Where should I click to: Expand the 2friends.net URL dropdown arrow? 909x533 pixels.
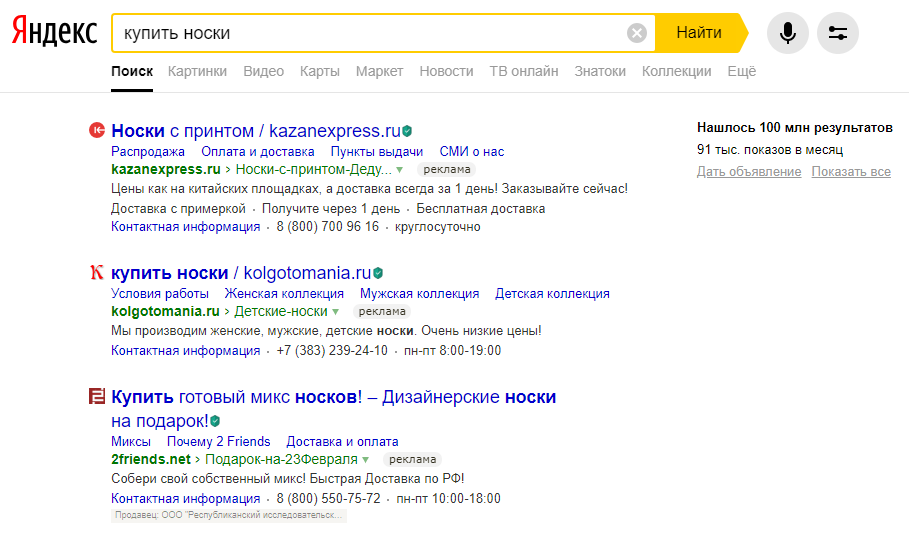[x=365, y=460]
